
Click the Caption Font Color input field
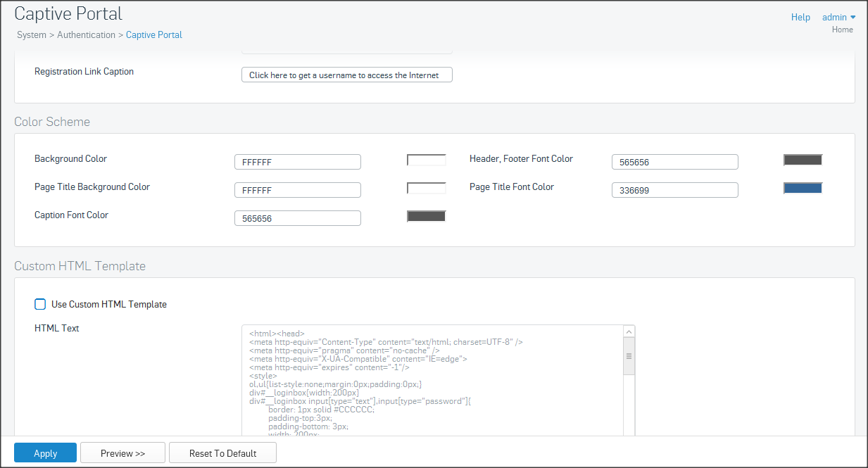coord(297,218)
